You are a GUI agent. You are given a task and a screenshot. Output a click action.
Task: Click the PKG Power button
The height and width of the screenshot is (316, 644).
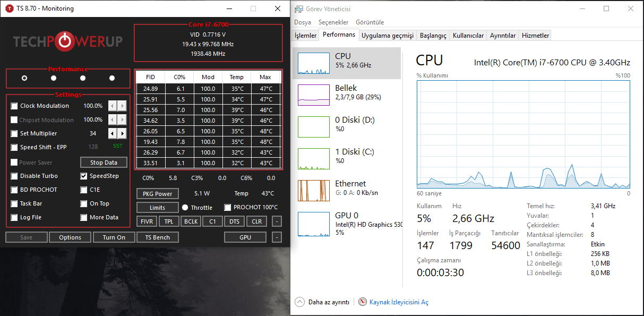point(157,194)
